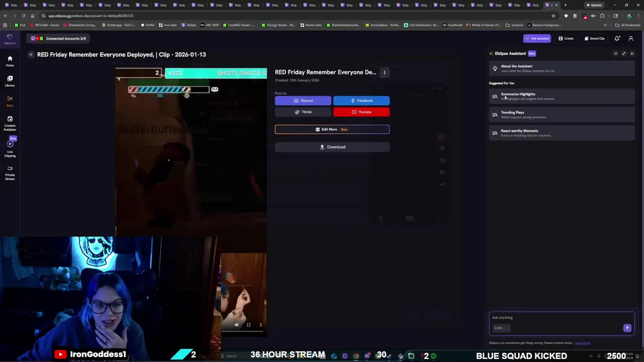Open the Home page in the sidebar
Viewport: 644px width, 362px height.
click(10, 61)
